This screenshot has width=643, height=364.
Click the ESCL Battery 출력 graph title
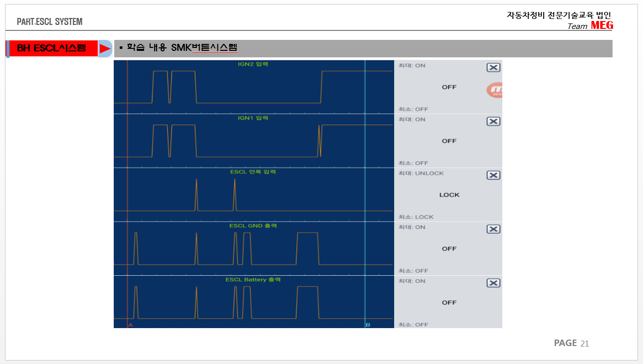point(253,280)
